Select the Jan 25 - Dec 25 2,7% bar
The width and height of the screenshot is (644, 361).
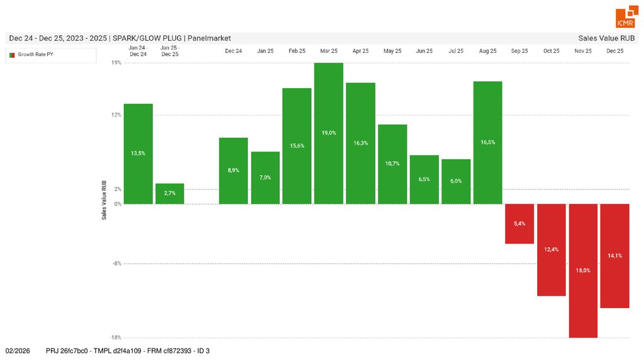[x=170, y=194]
